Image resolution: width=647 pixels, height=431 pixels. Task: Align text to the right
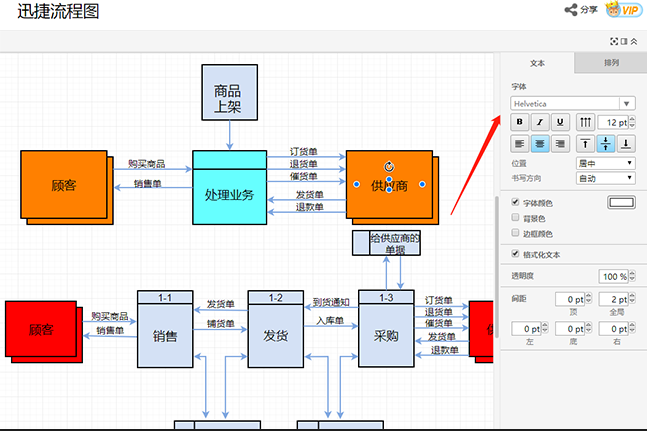pyautogui.click(x=560, y=144)
